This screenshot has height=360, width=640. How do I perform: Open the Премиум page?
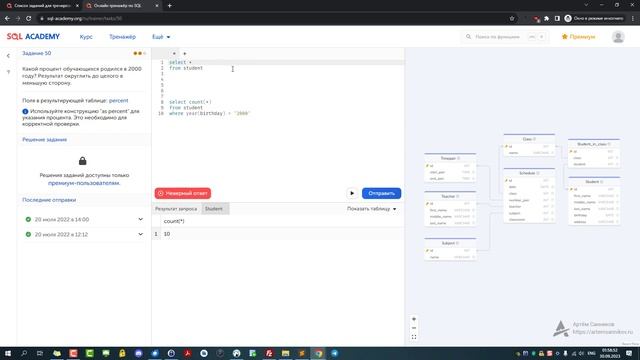click(578, 37)
